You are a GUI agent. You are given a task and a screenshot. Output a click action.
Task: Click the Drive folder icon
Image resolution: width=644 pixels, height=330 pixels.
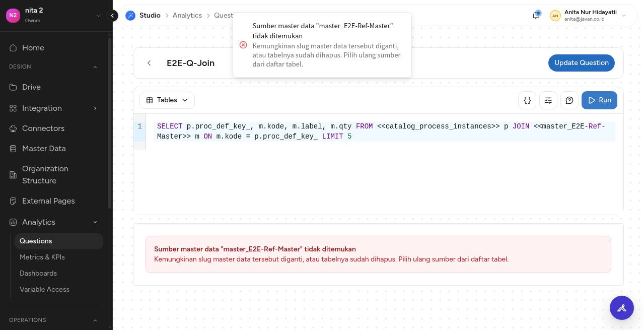coord(13,87)
